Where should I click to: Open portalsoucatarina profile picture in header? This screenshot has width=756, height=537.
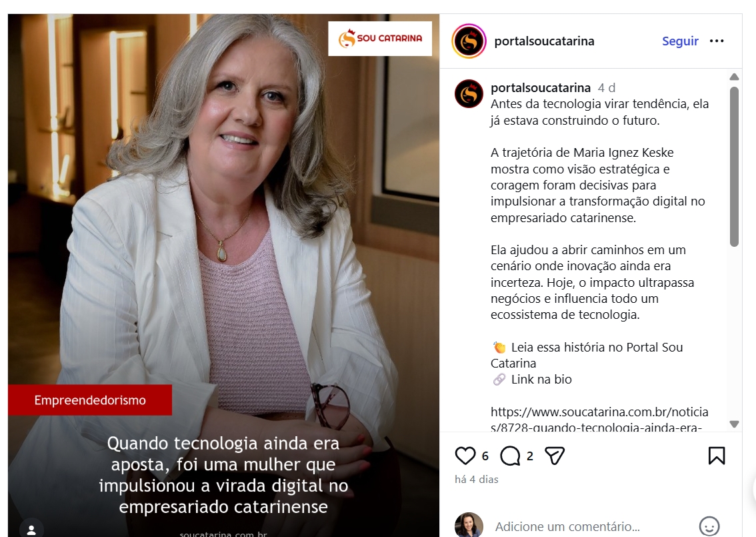(x=469, y=41)
